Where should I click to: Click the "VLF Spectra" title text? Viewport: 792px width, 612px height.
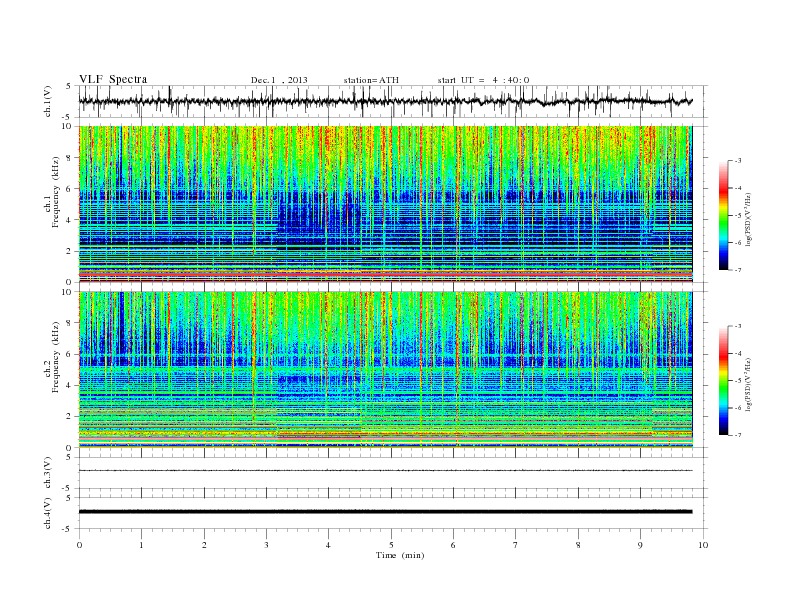(x=113, y=79)
